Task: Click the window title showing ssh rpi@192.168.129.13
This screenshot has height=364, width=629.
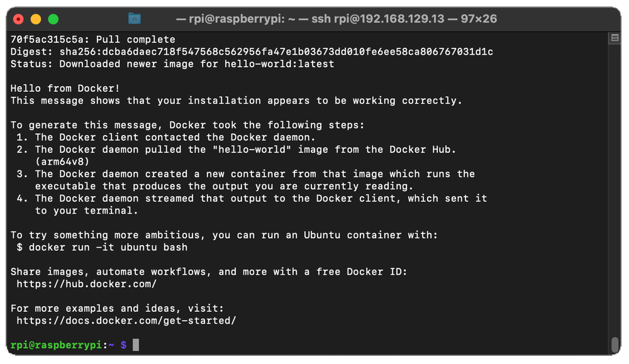Action: (343, 19)
